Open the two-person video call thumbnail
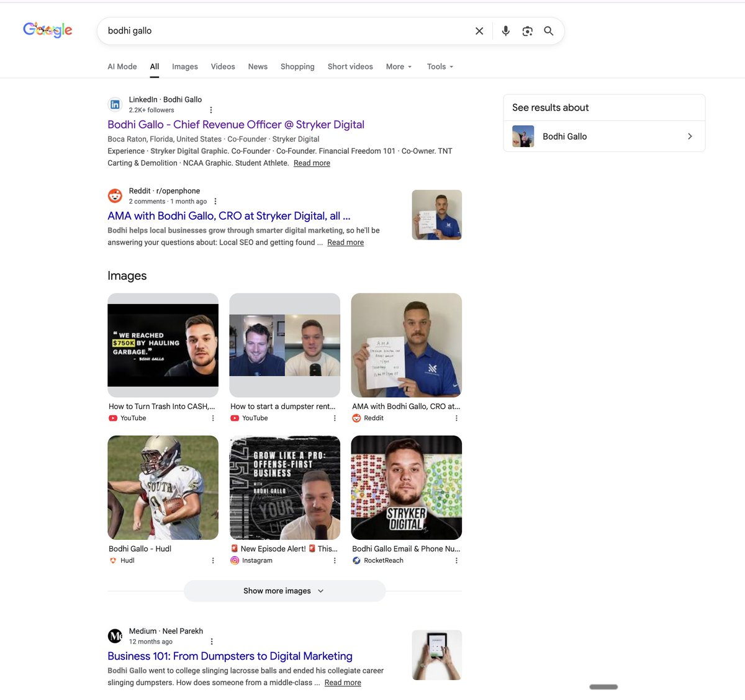745x700 pixels. point(284,345)
